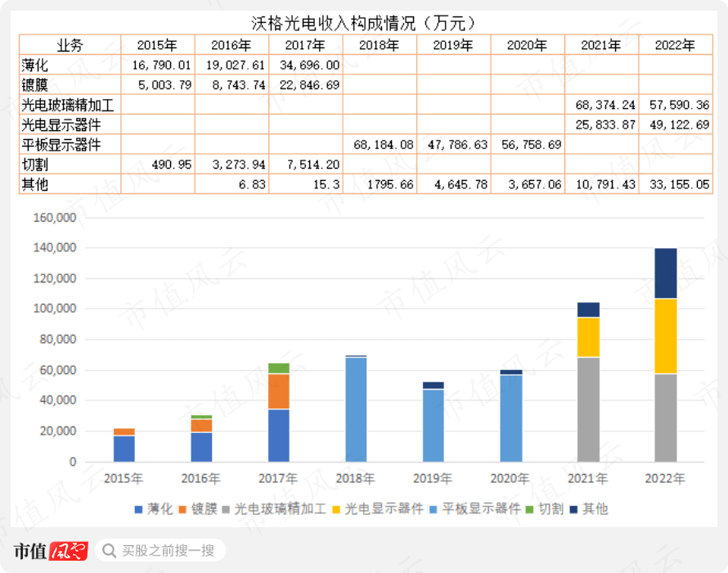Click the magnifier icon in the search bar
This screenshot has width=728, height=573.
coord(109,551)
